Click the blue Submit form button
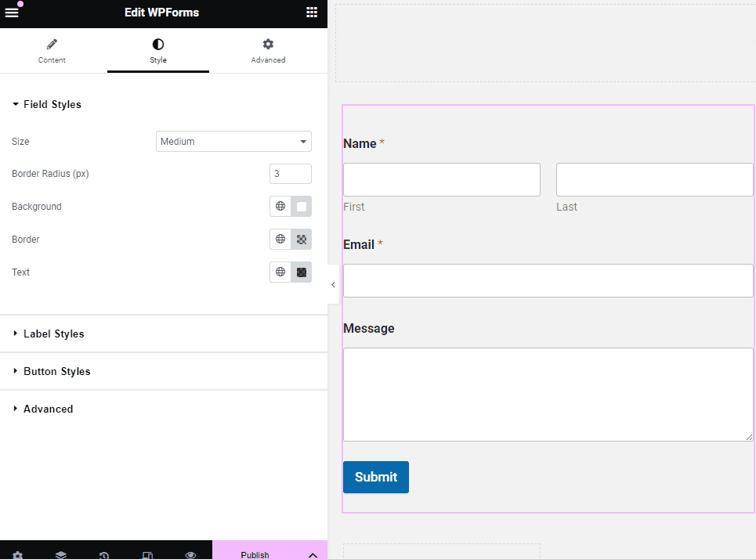The height and width of the screenshot is (559, 756). tap(376, 477)
